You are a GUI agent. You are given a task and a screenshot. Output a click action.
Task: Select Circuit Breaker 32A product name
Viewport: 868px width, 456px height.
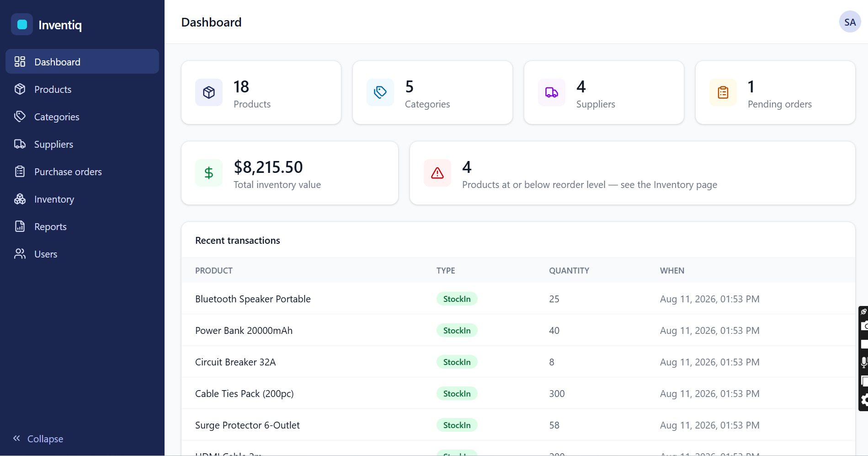[235, 362]
